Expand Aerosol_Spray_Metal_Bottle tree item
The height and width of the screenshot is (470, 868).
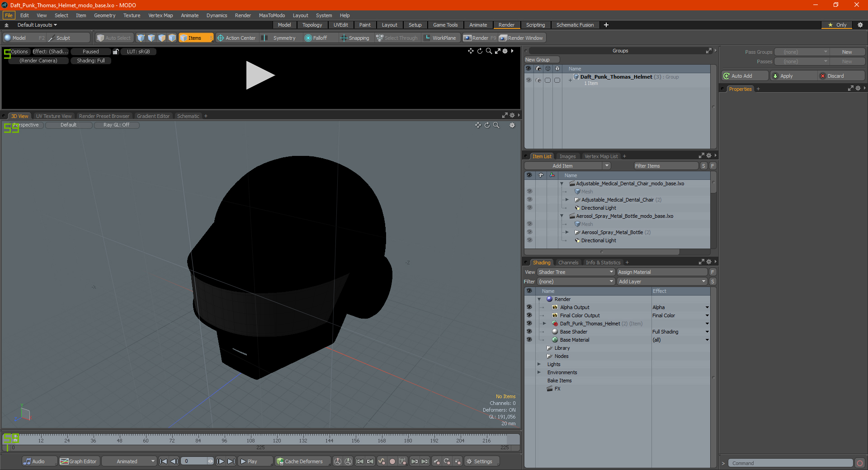coord(567,232)
